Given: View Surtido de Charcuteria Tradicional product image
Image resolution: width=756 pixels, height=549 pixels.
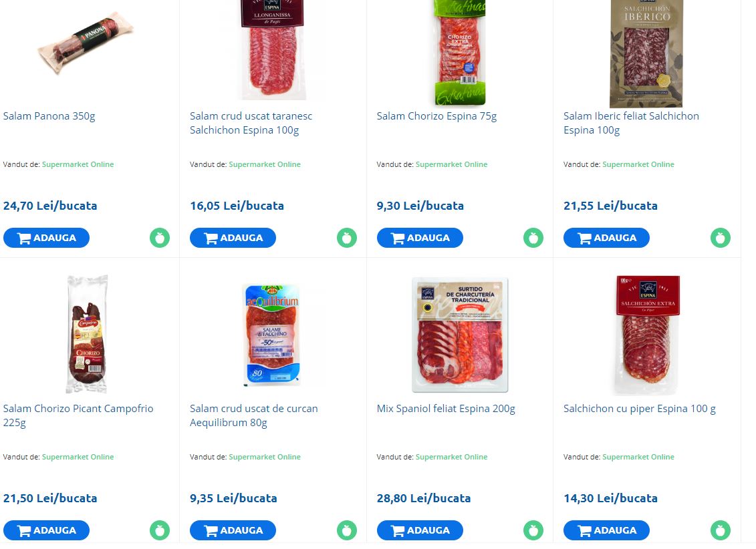Looking at the screenshot, I should coord(460,335).
